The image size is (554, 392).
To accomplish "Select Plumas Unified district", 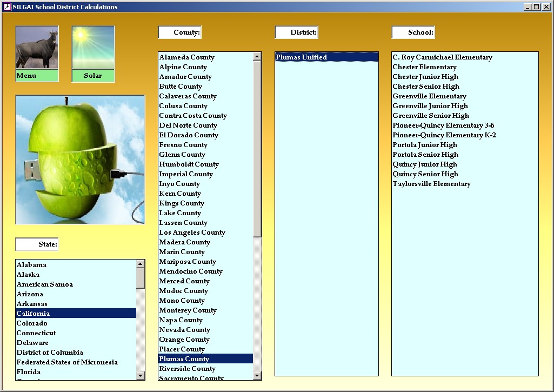I will [301, 57].
